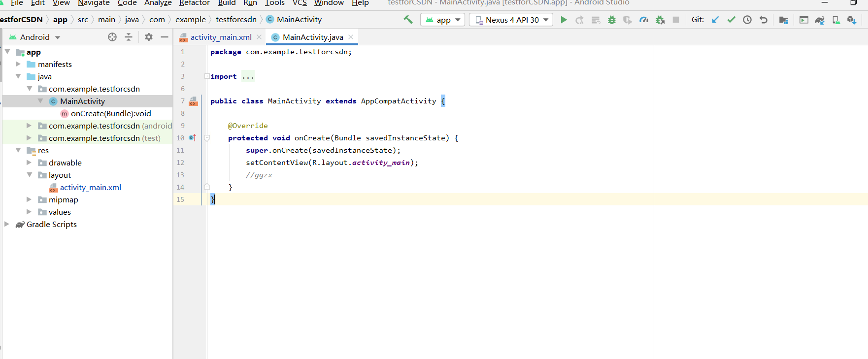The image size is (868, 359).
Task: Open AVD Manager device icon
Action: (836, 20)
